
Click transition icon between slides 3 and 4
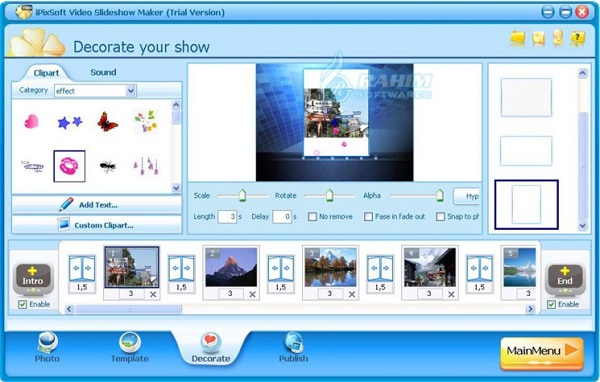pyautogui.click(x=380, y=269)
